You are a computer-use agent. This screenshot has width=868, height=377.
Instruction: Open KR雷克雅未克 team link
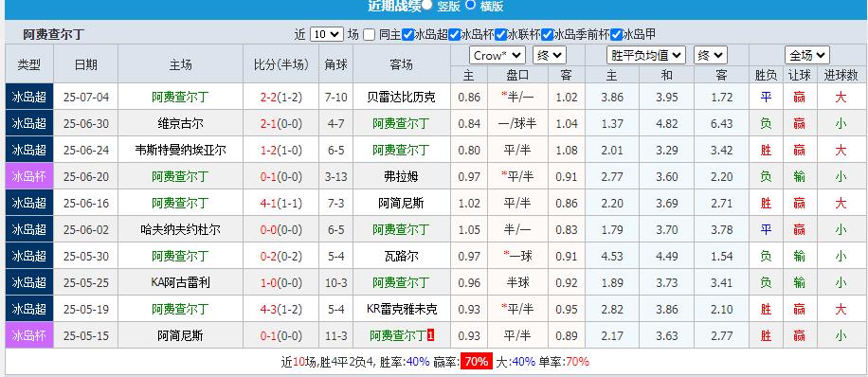pos(402,309)
